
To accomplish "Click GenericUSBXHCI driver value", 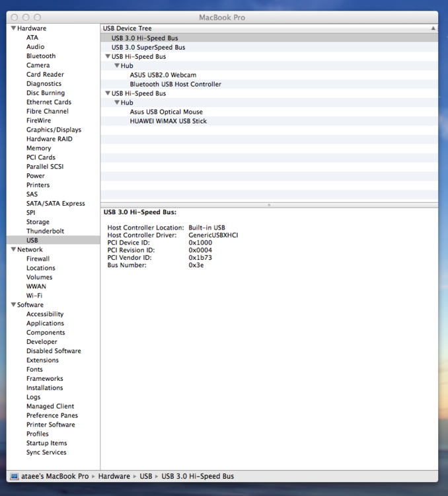I will pos(213,235).
